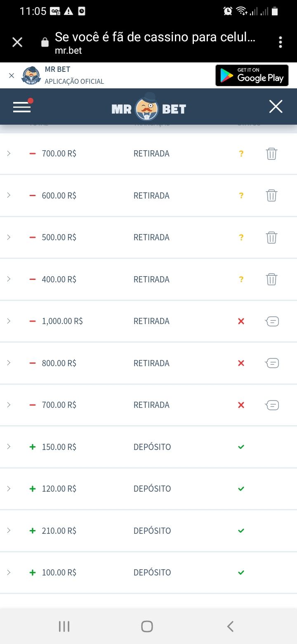Expand the 150.00 R$ deposit row
The image size is (297, 644).
9,447
